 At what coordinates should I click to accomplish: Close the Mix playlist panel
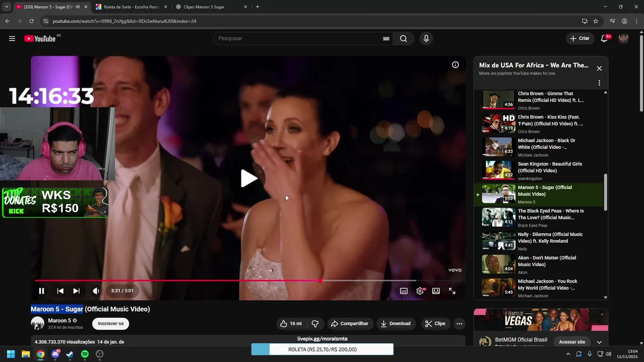click(599, 68)
